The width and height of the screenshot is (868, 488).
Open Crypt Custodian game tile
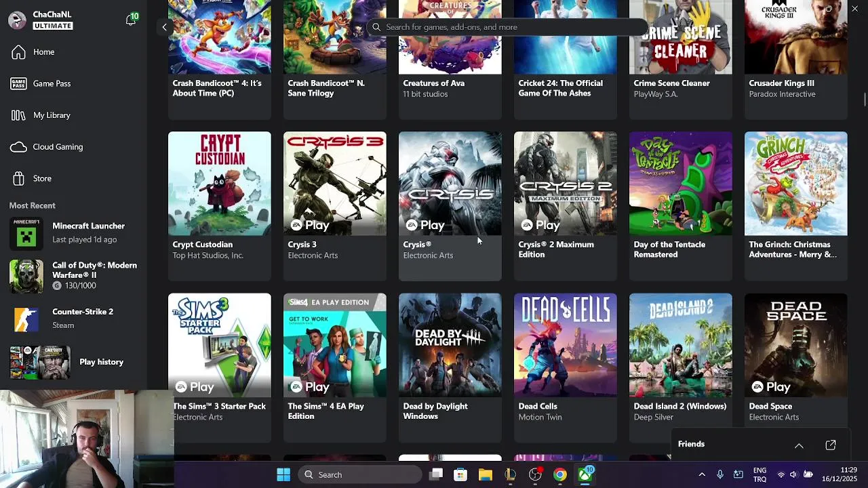pyautogui.click(x=220, y=206)
